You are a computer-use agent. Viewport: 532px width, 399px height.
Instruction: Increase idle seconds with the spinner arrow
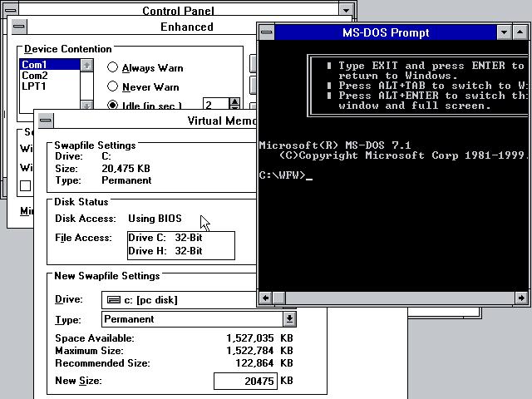[x=234, y=101]
